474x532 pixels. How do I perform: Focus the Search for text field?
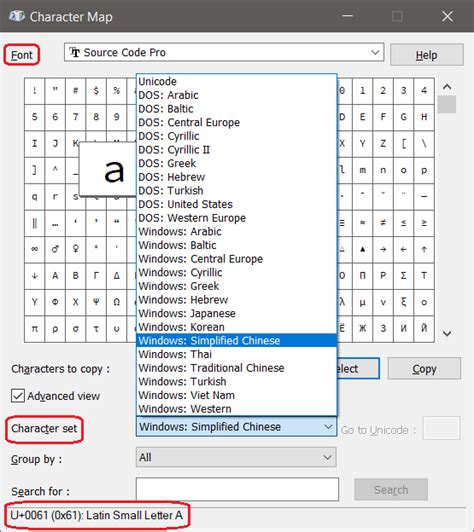tap(237, 489)
